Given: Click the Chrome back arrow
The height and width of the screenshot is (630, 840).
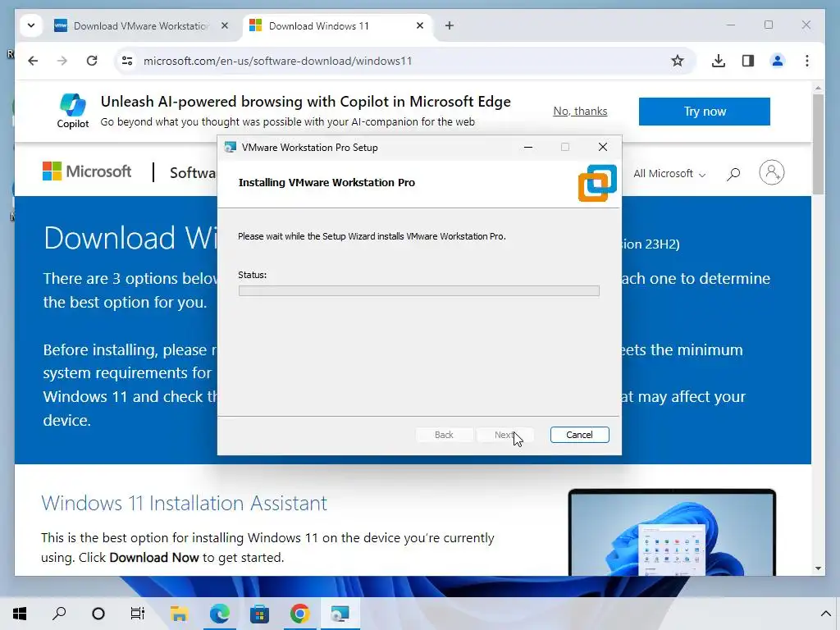Looking at the screenshot, I should [x=33, y=61].
